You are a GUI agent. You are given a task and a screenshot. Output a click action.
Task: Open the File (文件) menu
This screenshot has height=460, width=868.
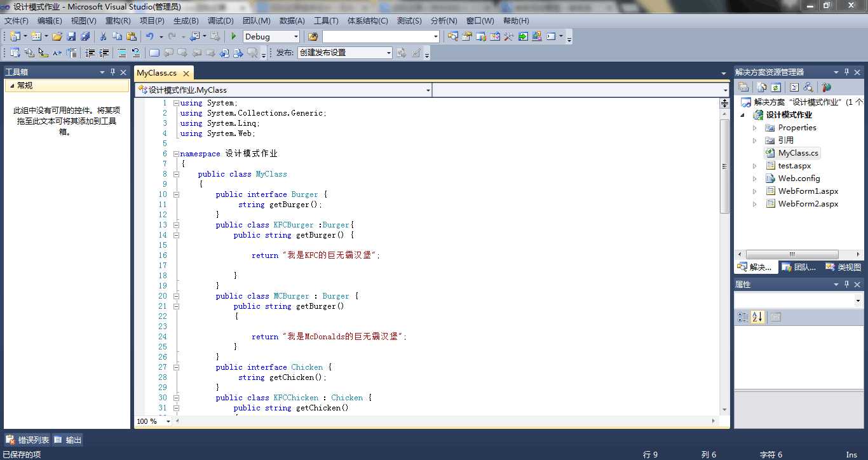click(x=16, y=21)
